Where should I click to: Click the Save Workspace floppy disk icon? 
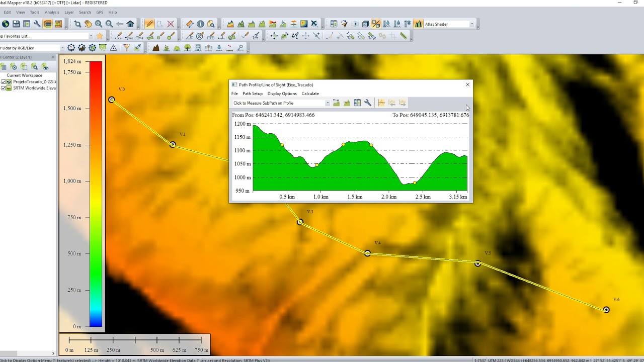point(16,24)
